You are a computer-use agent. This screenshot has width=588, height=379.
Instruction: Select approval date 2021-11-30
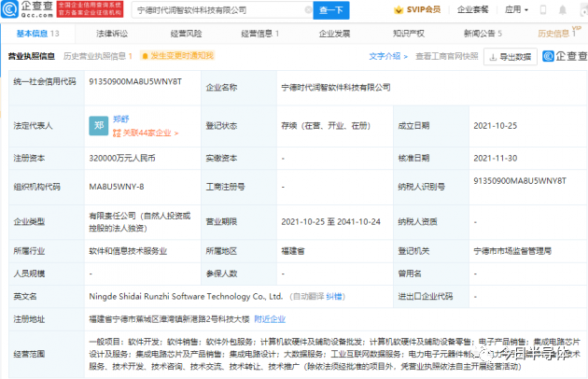(496, 159)
